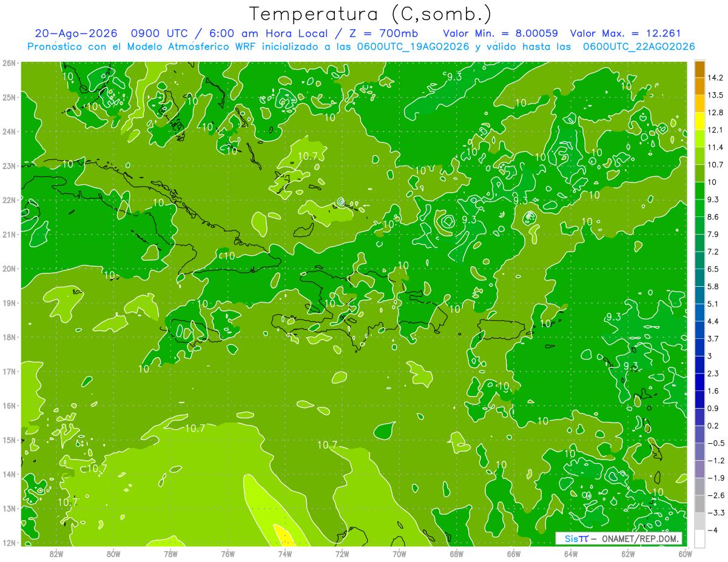
Task: Select the 'Valor Max. = 12.261' readout
Action: (x=626, y=33)
